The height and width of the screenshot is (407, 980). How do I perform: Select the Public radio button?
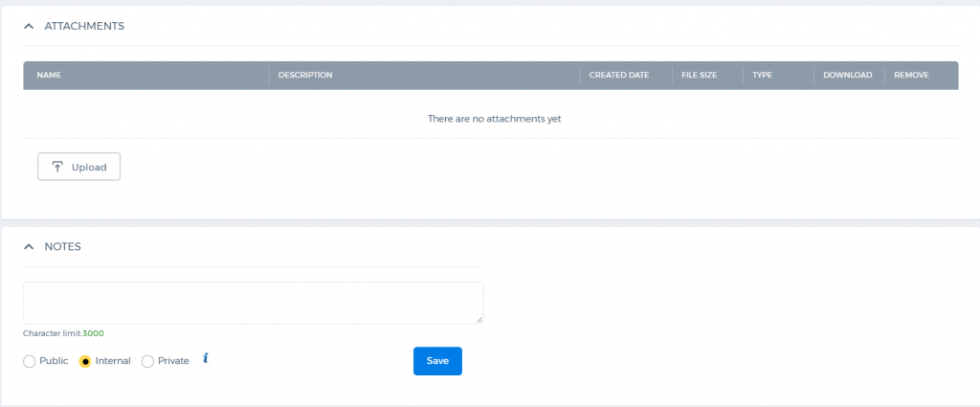coord(30,361)
